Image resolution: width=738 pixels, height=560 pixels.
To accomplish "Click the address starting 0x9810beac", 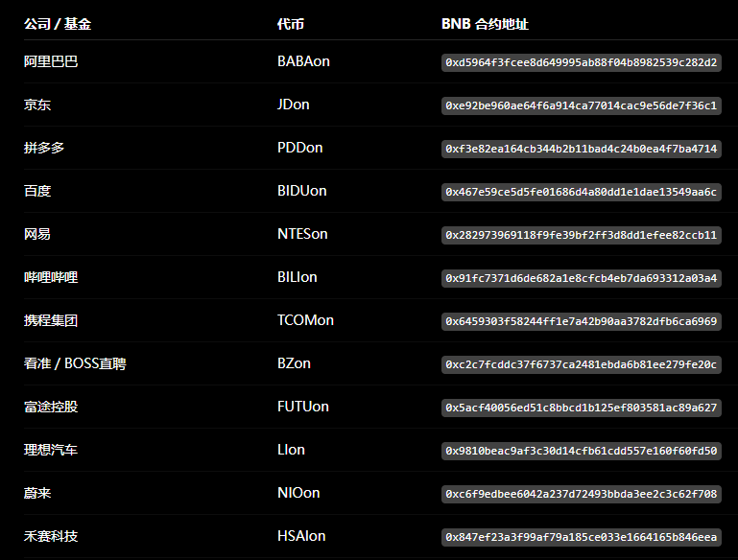I will tap(582, 451).
